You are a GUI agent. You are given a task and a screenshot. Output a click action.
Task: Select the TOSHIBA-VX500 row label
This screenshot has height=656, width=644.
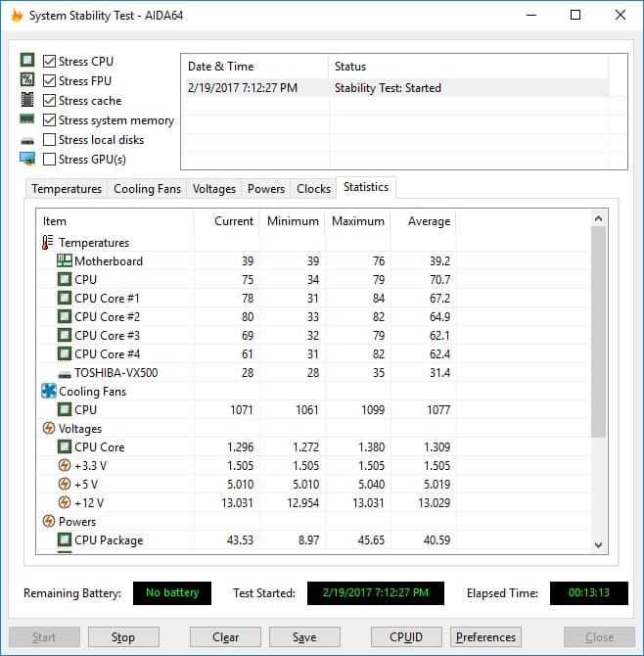click(x=115, y=372)
